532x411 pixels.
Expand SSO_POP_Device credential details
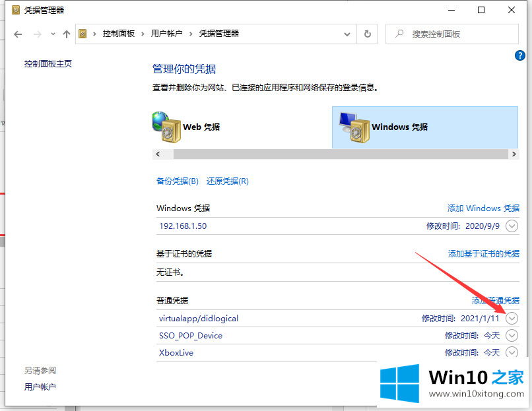(x=512, y=335)
